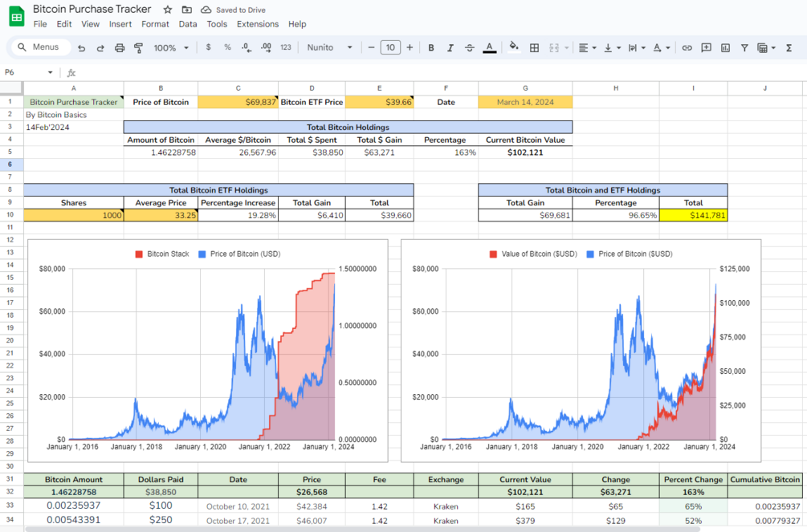
Task: Open the Extensions menu
Action: (x=257, y=24)
